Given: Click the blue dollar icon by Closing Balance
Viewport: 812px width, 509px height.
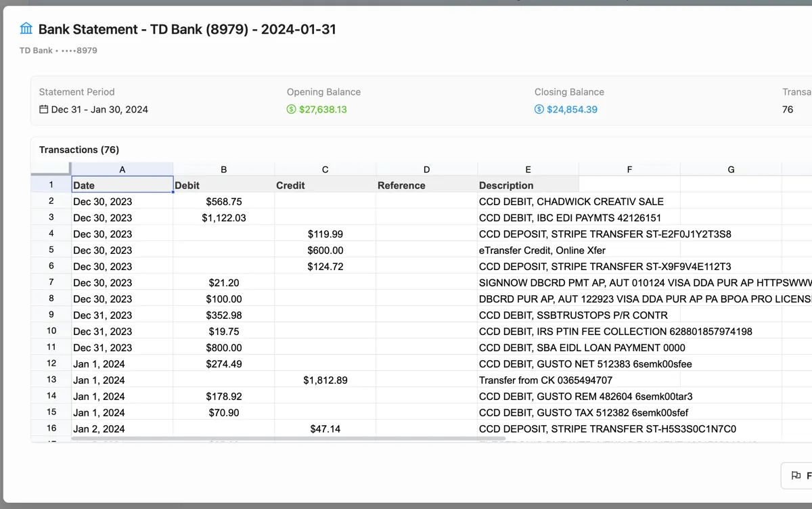Looking at the screenshot, I should click(539, 110).
